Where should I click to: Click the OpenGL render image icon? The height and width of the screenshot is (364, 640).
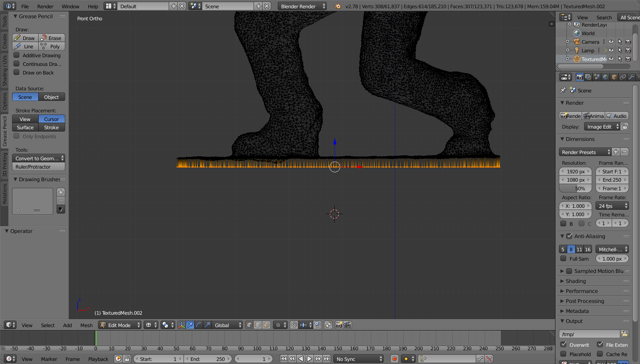click(x=339, y=325)
